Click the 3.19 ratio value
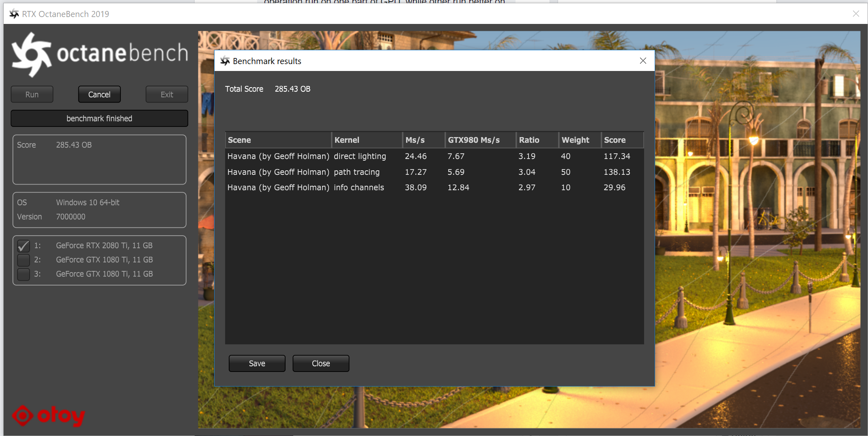The width and height of the screenshot is (868, 436). click(x=527, y=156)
